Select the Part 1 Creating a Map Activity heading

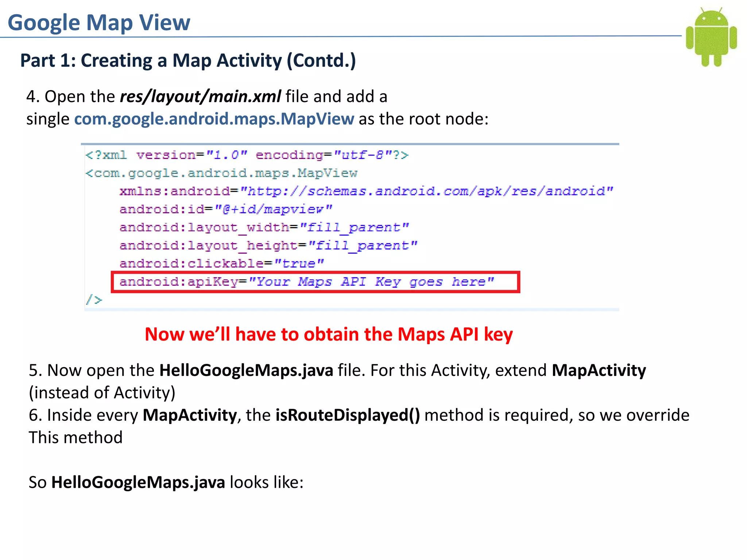click(x=188, y=61)
